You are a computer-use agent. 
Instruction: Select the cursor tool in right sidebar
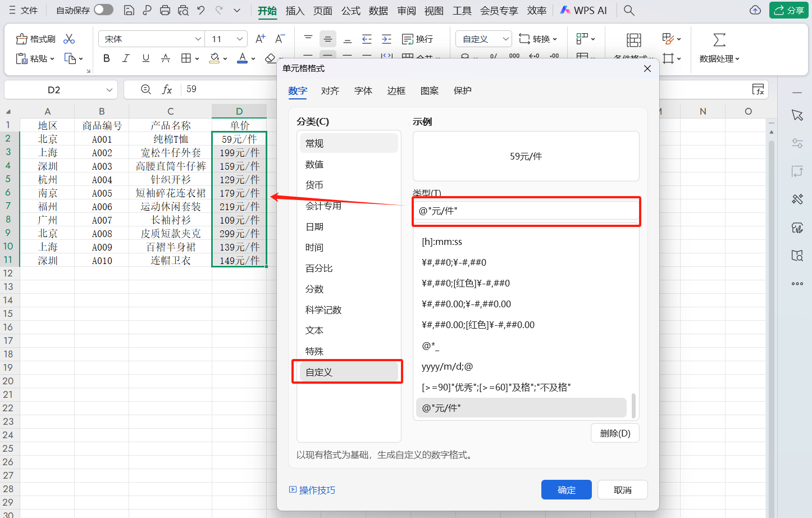click(797, 115)
